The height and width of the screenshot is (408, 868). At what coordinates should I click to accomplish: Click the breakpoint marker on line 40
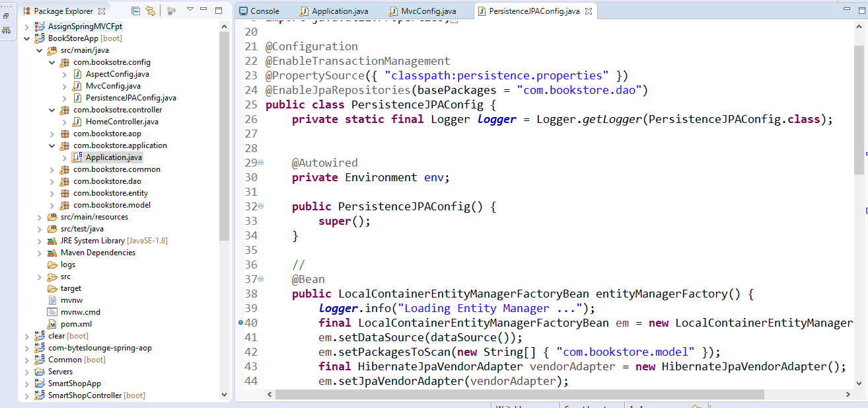tap(240, 323)
